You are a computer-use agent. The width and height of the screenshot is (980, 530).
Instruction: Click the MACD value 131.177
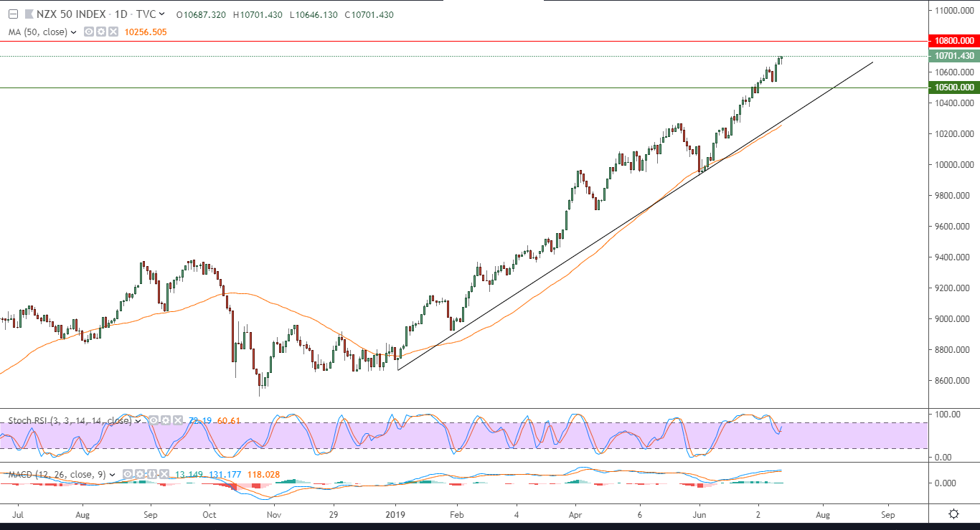(x=225, y=475)
